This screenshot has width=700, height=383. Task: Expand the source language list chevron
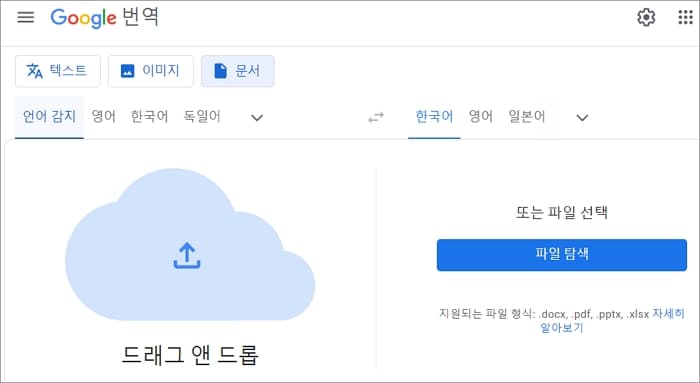pos(257,118)
